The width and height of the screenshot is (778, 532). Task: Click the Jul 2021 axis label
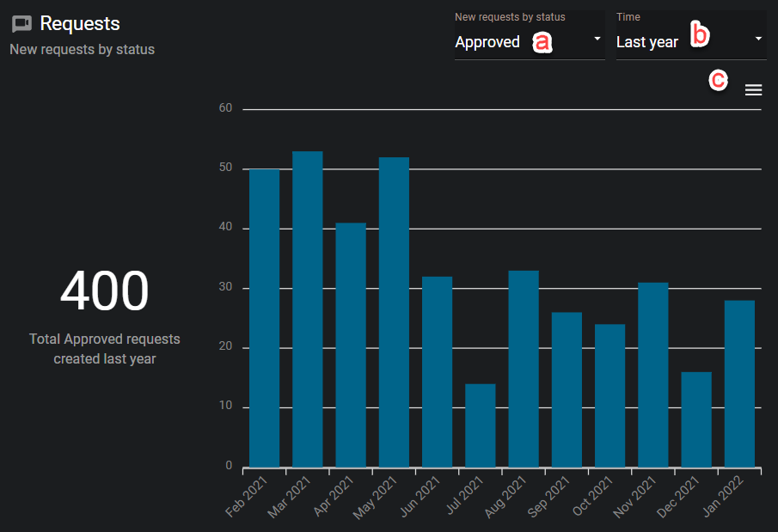click(465, 495)
